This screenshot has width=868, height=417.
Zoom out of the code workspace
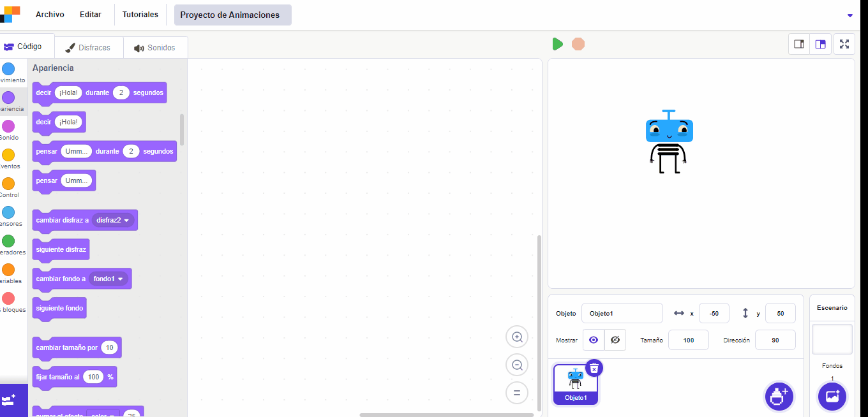coord(517,365)
